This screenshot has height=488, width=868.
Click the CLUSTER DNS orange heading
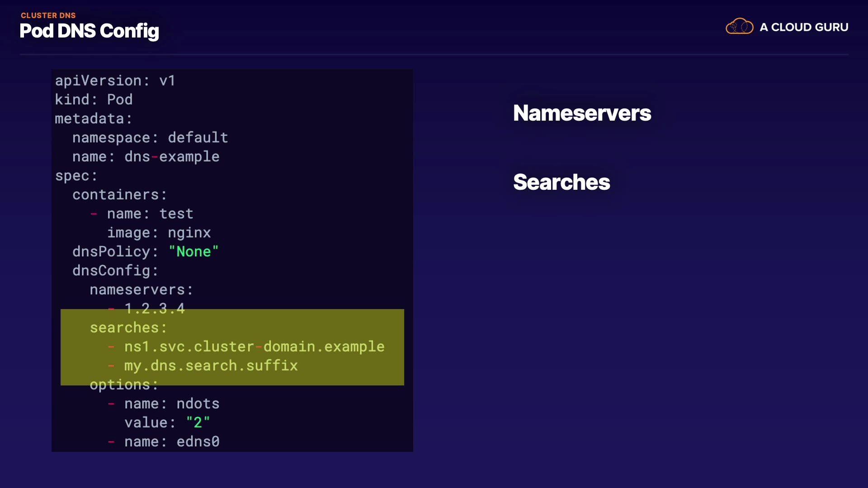point(48,15)
